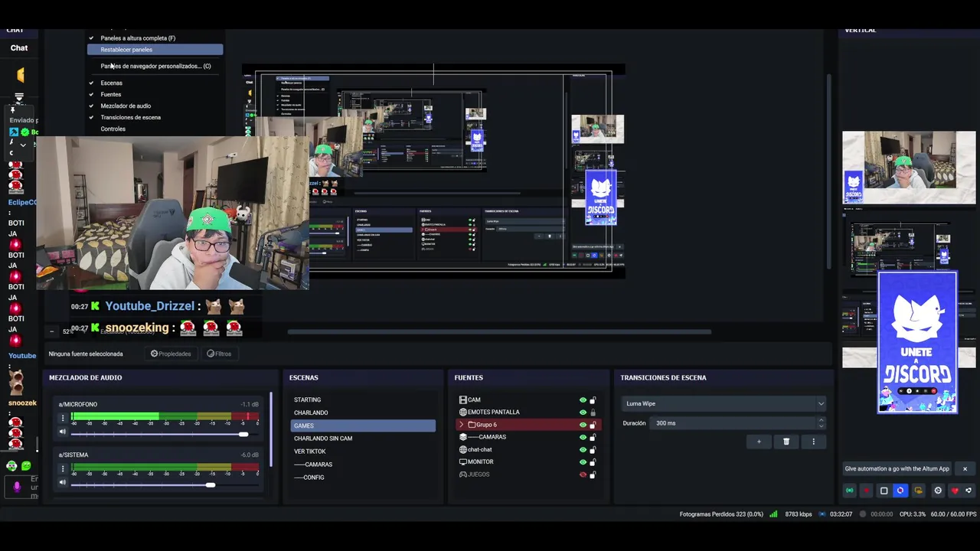Viewport: 980px width, 551px height.
Task: Toggle the lock on chat-chat source
Action: [593, 450]
